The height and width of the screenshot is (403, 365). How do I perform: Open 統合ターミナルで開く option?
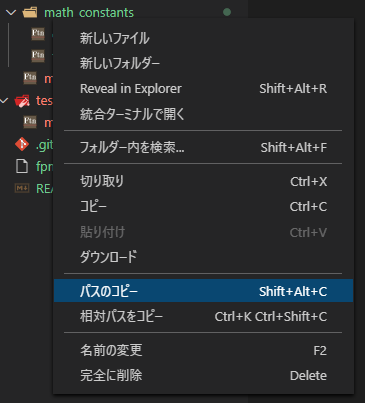pos(203,114)
